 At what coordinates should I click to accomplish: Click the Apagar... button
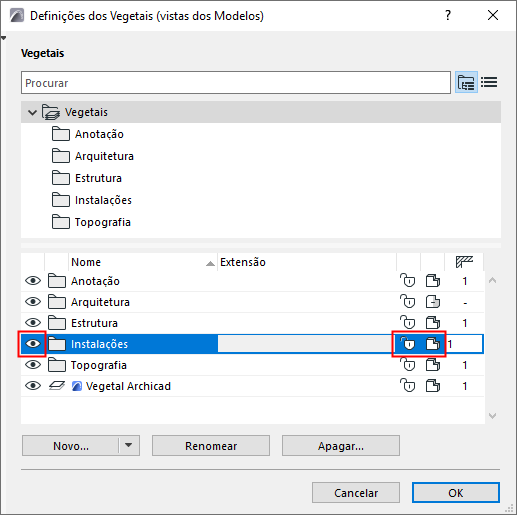click(x=341, y=445)
